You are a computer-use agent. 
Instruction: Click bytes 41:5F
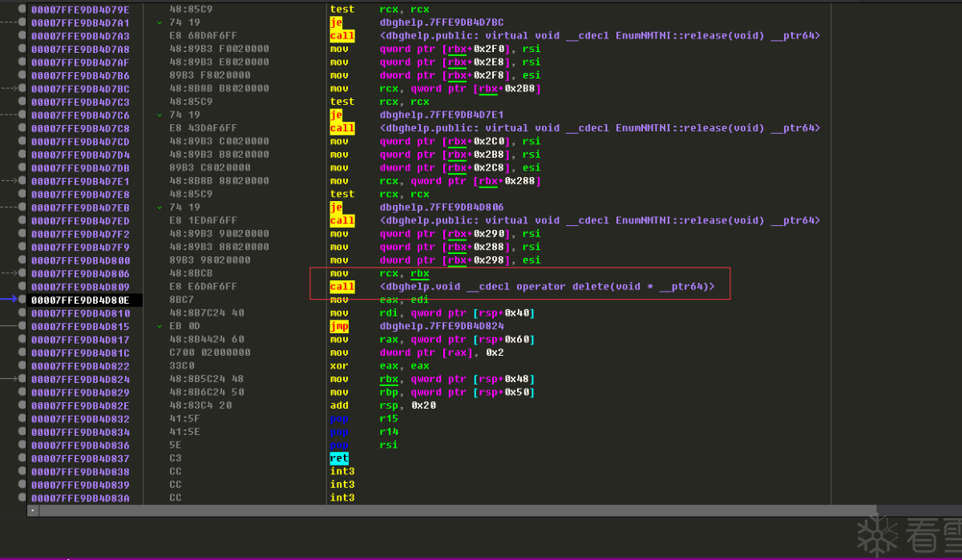(x=184, y=418)
